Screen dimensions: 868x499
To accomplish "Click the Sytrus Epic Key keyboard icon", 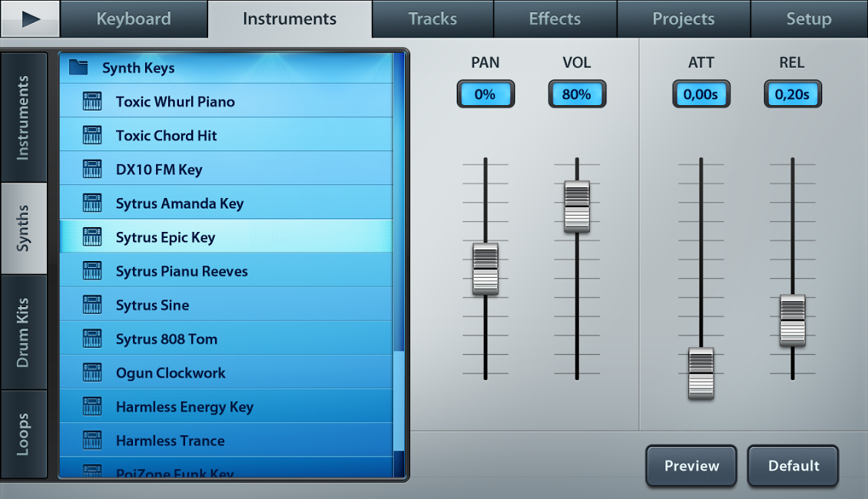I will tap(92, 236).
